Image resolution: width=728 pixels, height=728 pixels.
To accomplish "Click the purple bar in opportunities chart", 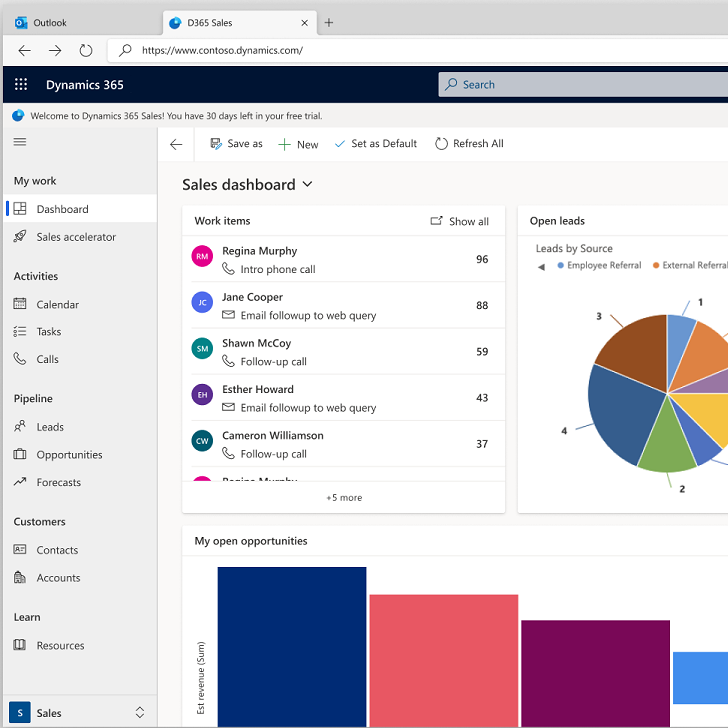I will click(595, 673).
